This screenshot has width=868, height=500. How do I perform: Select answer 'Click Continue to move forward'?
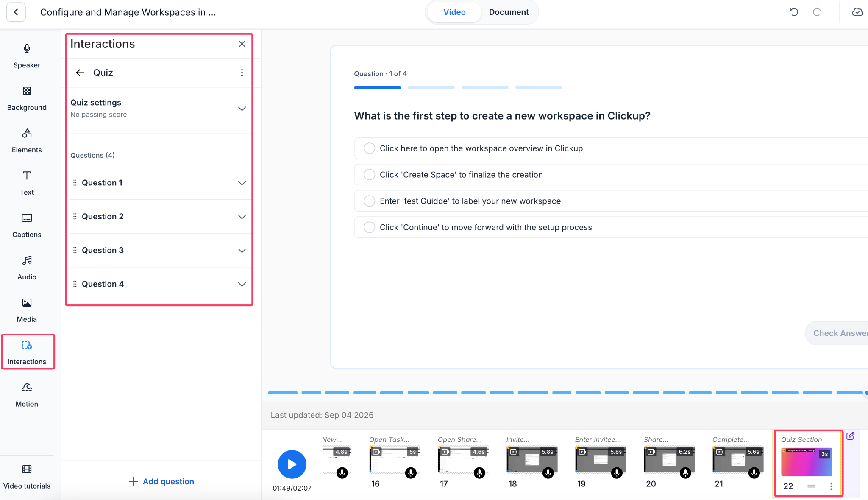(x=611, y=227)
